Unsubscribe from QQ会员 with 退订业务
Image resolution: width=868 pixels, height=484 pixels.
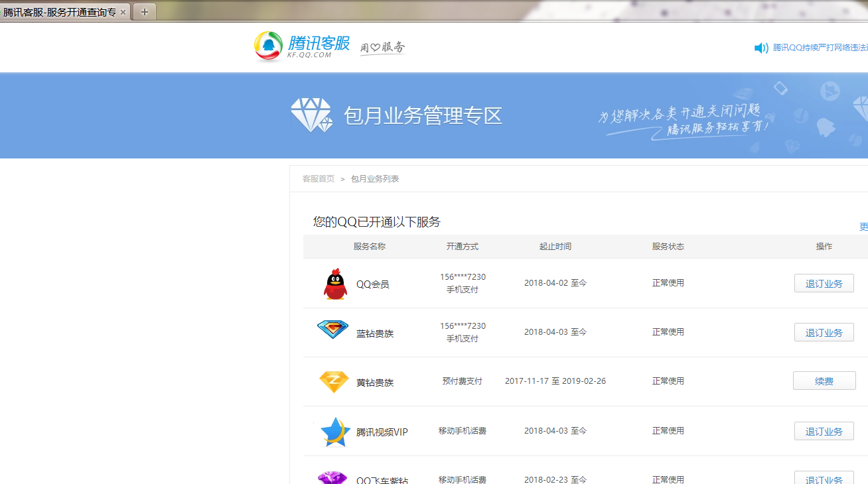(824, 283)
